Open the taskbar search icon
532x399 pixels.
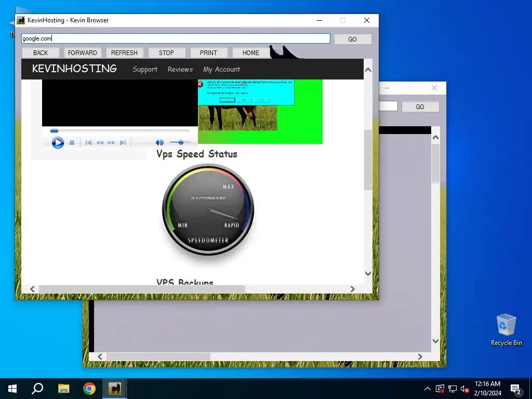point(37,389)
